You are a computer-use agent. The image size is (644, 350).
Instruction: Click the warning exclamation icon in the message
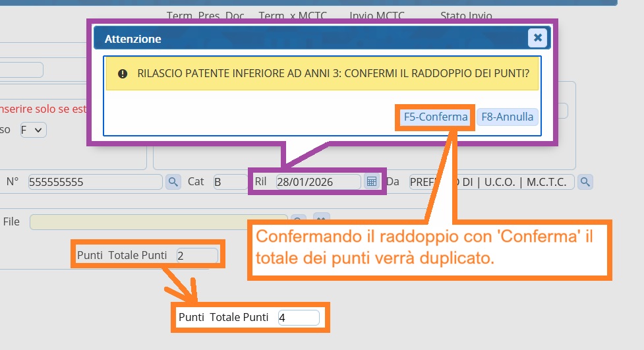[x=123, y=74]
